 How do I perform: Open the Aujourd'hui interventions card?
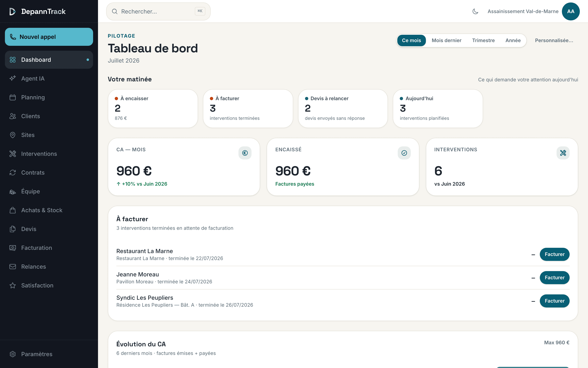coord(438,109)
